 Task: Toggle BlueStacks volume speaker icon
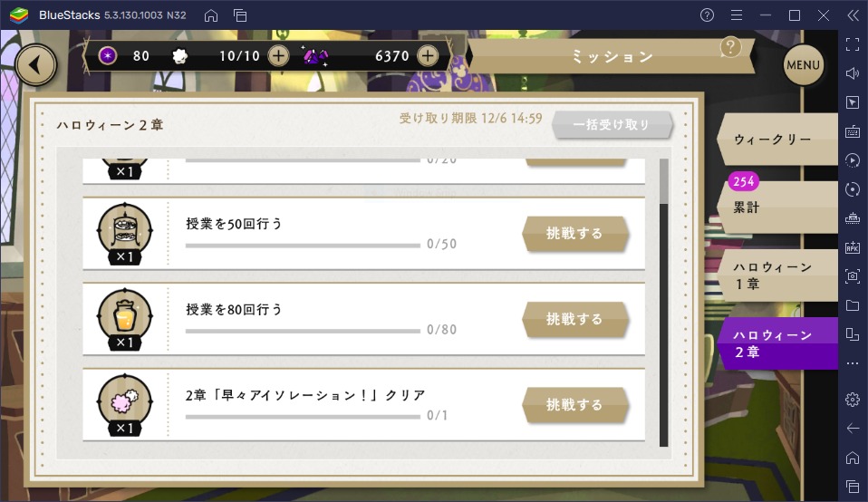(x=853, y=73)
